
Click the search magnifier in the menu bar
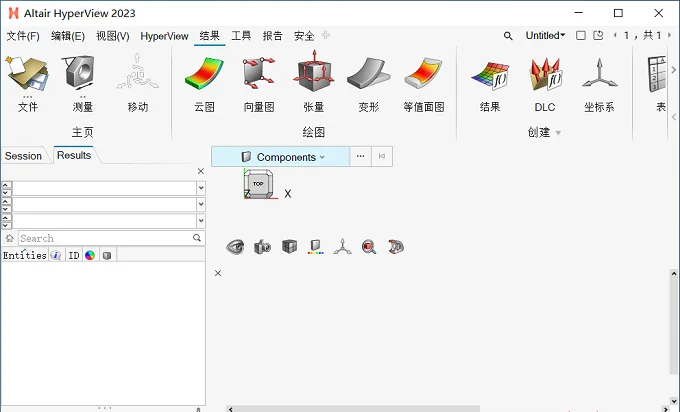coord(508,36)
